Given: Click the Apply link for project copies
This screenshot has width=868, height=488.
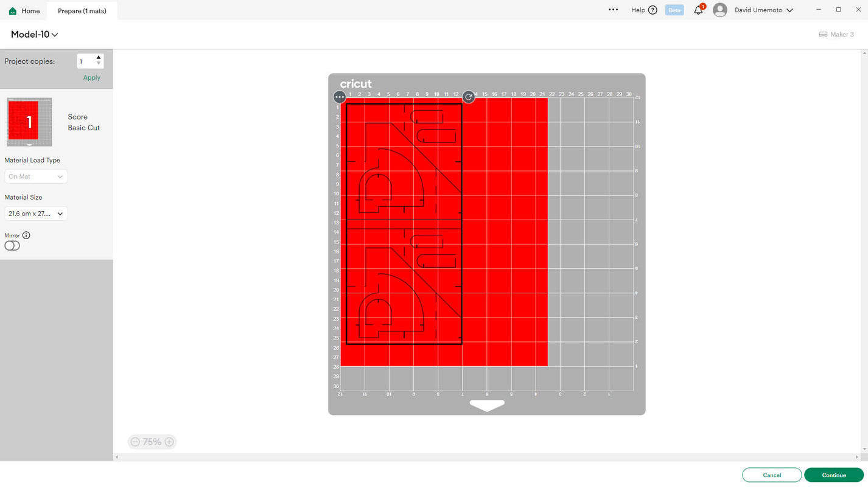Looking at the screenshot, I should (x=92, y=78).
